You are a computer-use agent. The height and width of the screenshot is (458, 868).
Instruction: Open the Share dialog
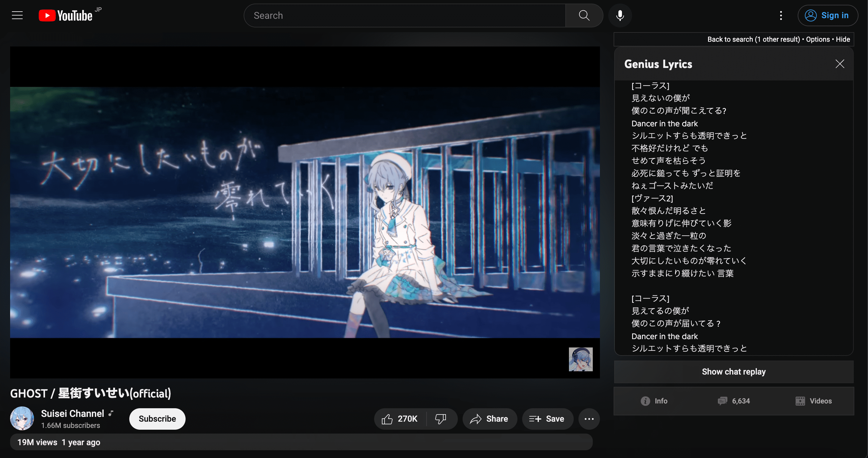[x=489, y=419]
